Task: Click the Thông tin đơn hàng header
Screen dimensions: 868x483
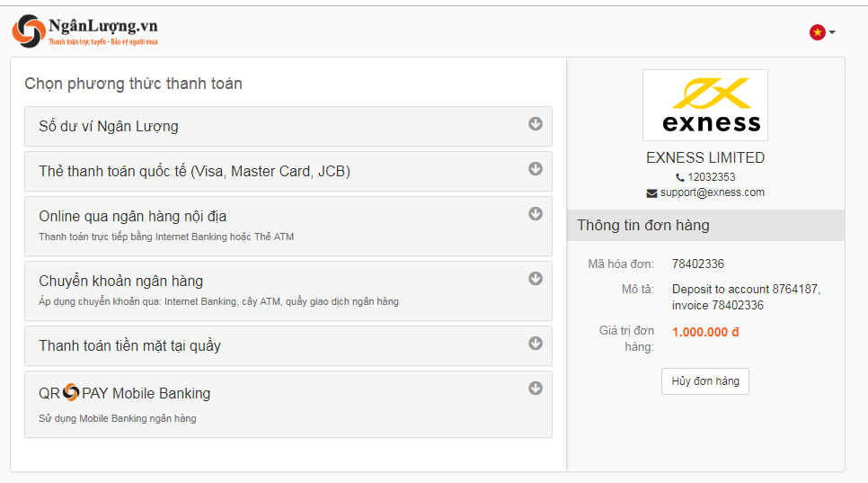Action: click(x=705, y=225)
